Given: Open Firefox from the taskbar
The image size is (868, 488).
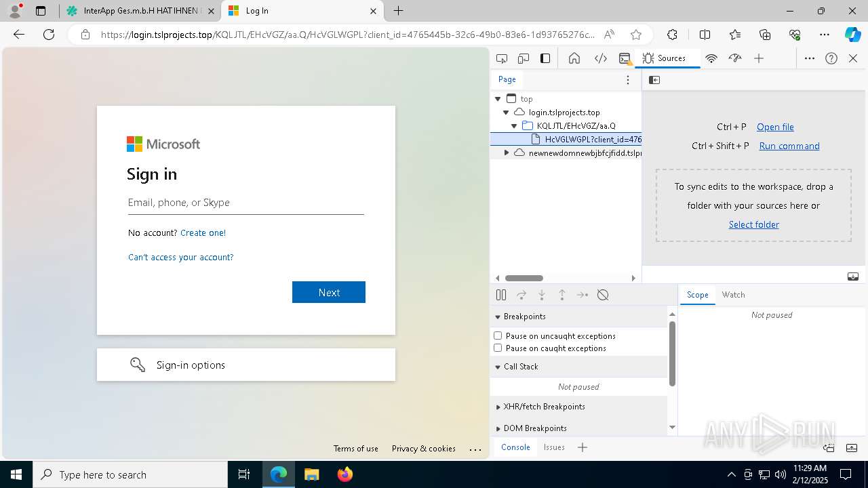Looking at the screenshot, I should point(345,474).
